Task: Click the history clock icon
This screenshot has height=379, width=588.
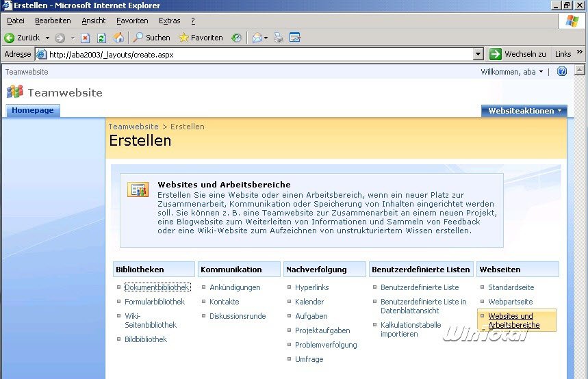Action: pyautogui.click(x=236, y=38)
